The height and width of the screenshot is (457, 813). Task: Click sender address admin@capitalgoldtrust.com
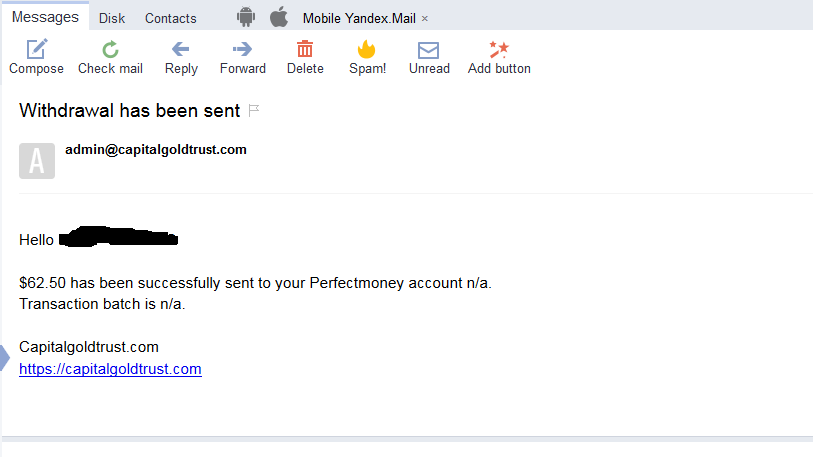coord(155,150)
